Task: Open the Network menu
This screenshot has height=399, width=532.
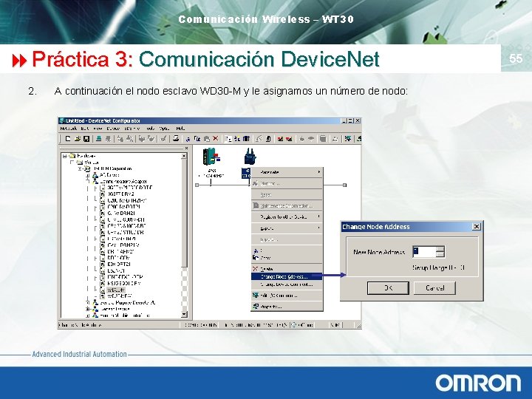Action: coord(69,129)
